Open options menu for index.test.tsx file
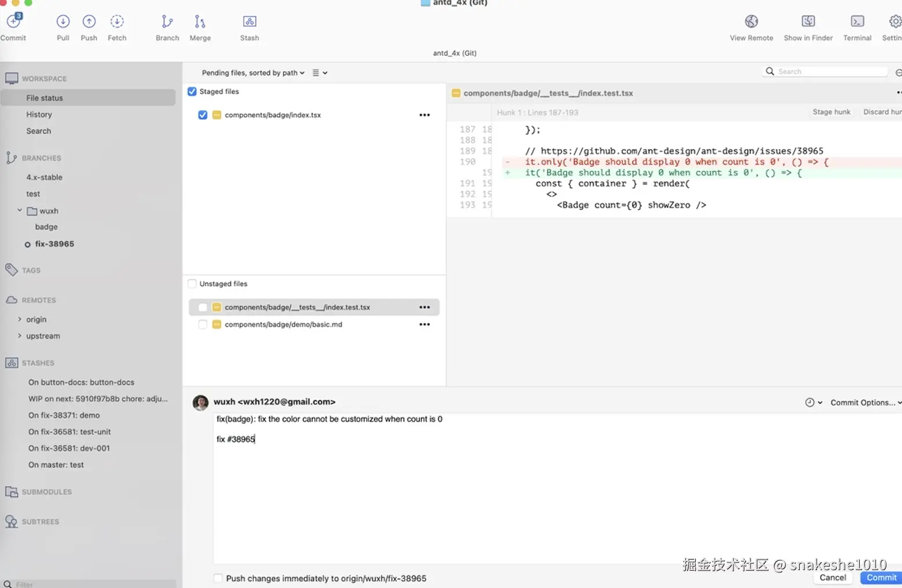Screen dimensions: 902x588 click(424, 307)
